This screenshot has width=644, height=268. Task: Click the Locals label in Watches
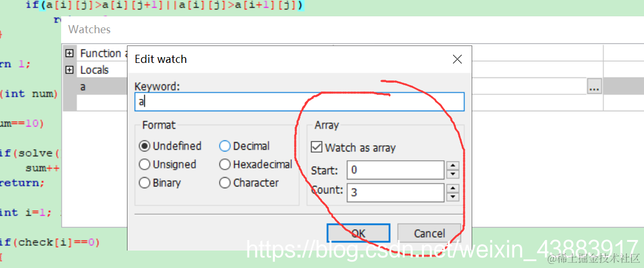(94, 70)
